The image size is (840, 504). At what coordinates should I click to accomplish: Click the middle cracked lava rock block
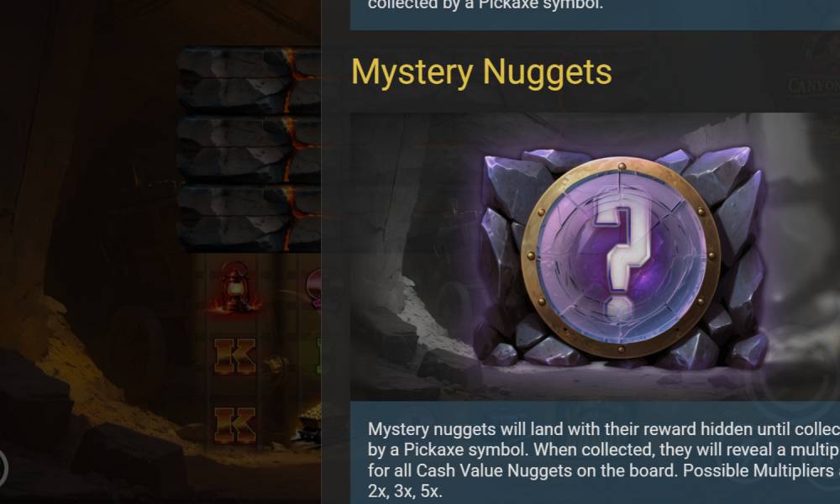[249, 150]
